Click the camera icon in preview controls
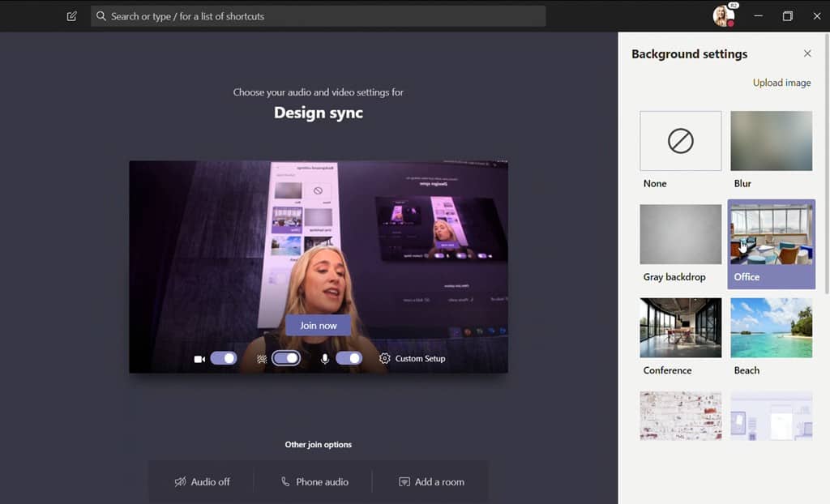The image size is (830, 504). click(199, 358)
